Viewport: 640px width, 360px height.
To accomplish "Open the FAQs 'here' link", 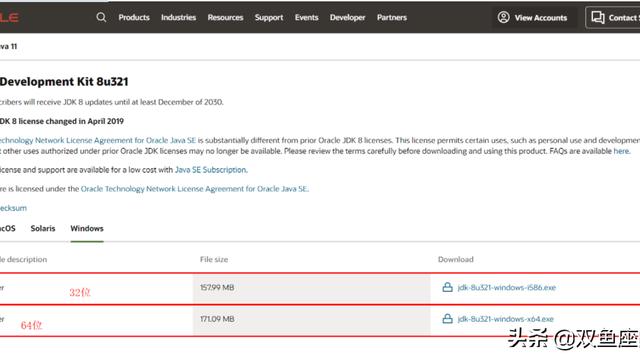I will point(621,151).
